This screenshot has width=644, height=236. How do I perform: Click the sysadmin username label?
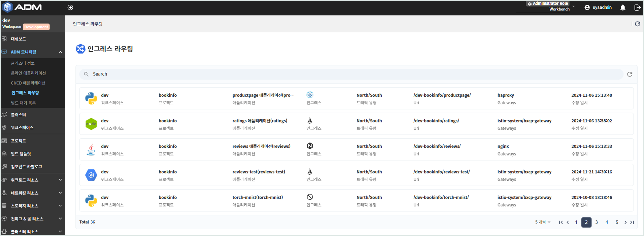[x=602, y=7]
